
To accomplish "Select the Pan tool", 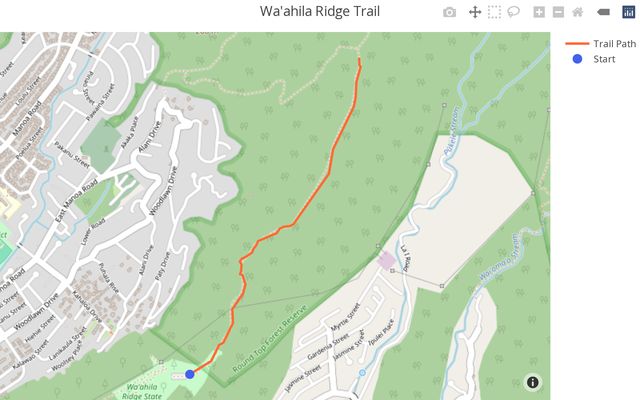I will [475, 12].
